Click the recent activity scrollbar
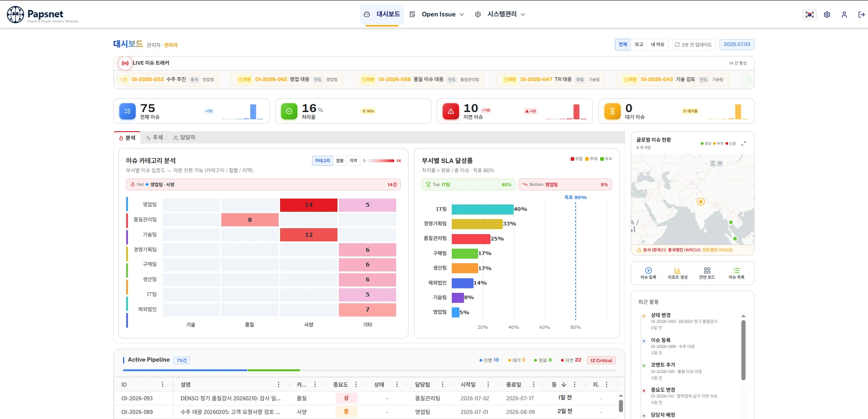Viewport: 868px width, 419px height. tap(743, 350)
